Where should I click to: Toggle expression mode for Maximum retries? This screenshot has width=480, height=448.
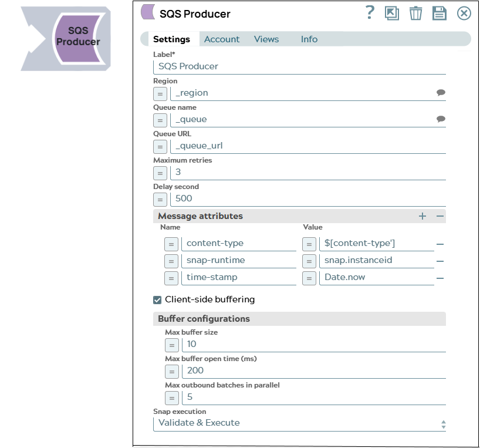tap(160, 173)
